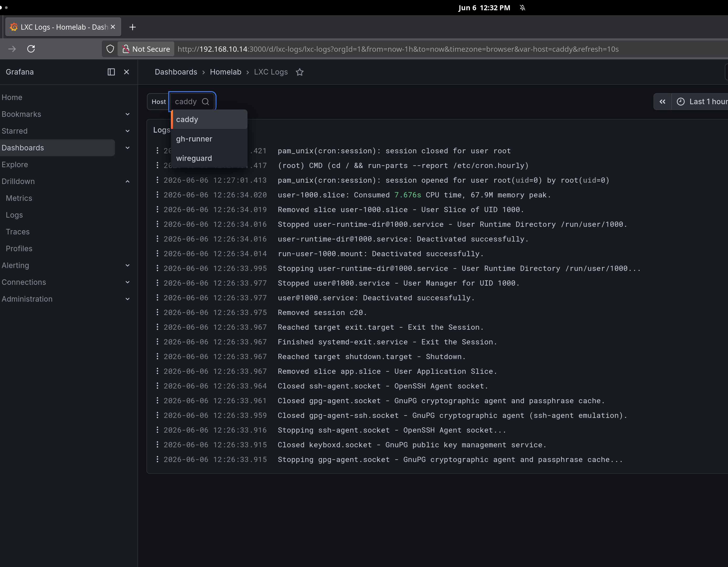Open menu for 'Closed keyboxd.socket' log row

click(x=157, y=444)
